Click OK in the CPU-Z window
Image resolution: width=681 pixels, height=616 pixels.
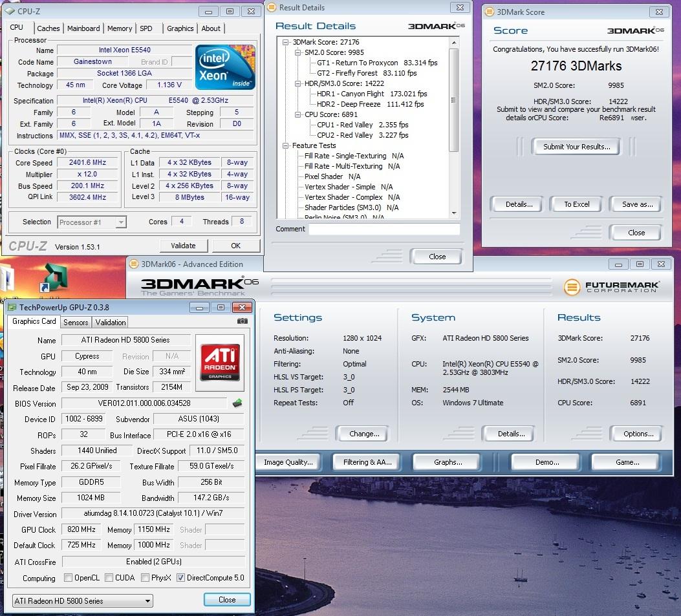[236, 246]
